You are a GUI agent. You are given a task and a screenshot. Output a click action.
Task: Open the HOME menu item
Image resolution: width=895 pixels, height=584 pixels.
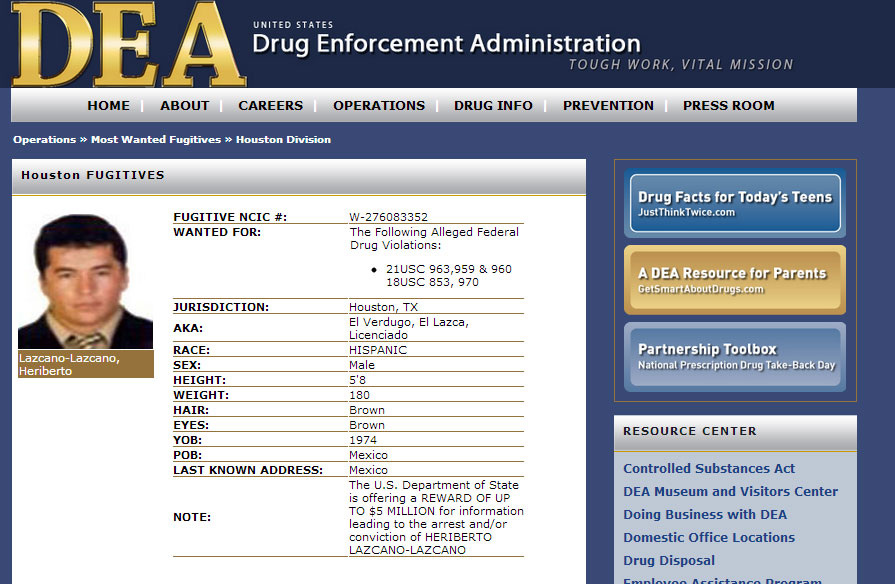pos(108,106)
